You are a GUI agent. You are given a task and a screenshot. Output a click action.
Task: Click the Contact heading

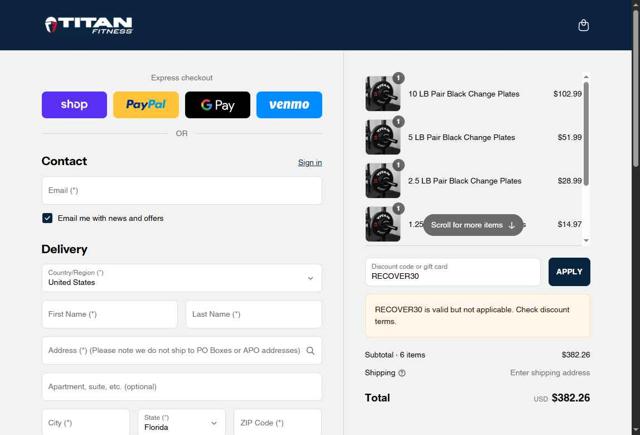click(x=64, y=161)
